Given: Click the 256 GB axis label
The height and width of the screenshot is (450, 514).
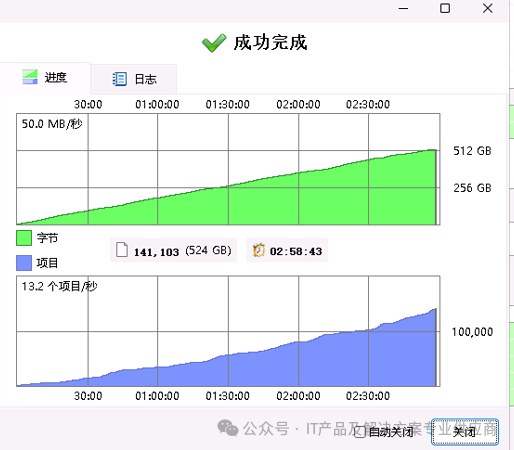Looking at the screenshot, I should click(x=472, y=188).
